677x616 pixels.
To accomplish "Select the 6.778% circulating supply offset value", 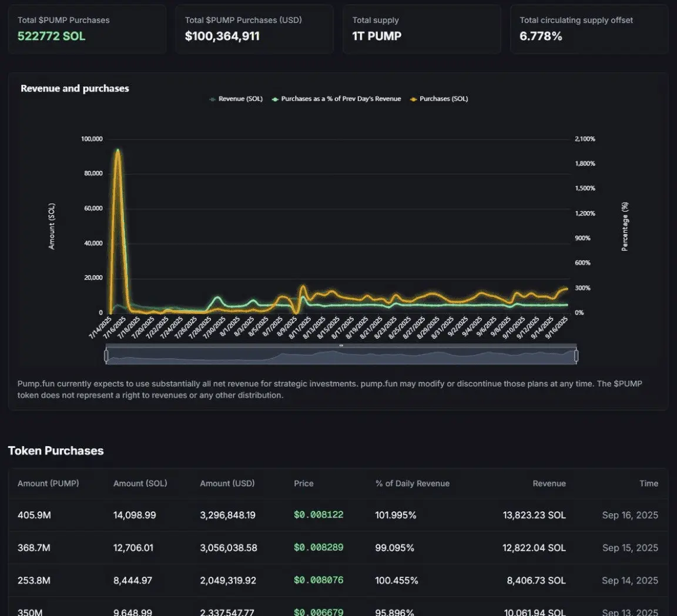I will point(541,36).
